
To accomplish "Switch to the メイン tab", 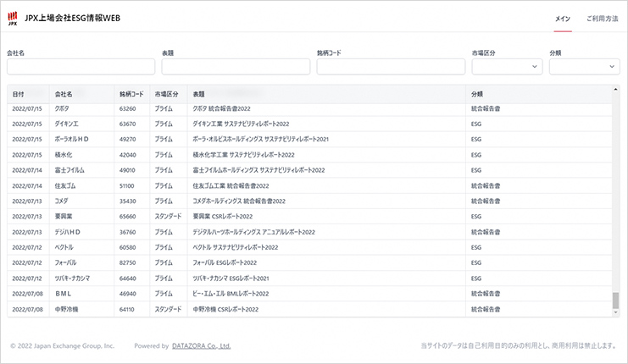I will pos(562,19).
